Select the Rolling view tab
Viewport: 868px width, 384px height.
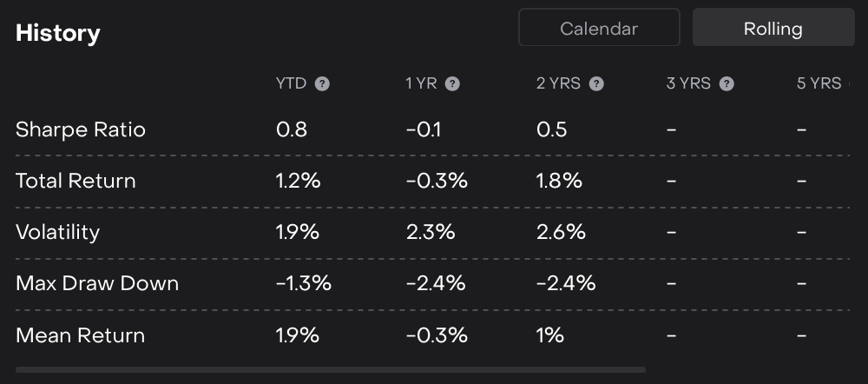(773, 29)
